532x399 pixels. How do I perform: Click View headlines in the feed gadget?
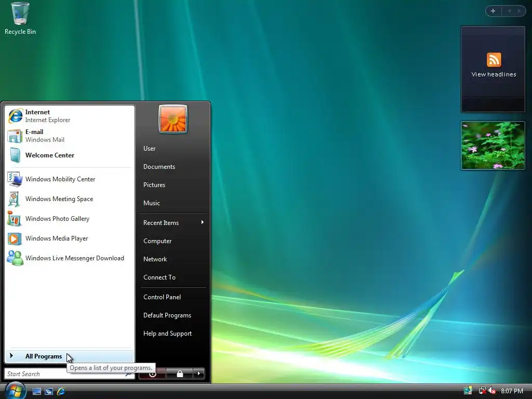[x=494, y=74]
